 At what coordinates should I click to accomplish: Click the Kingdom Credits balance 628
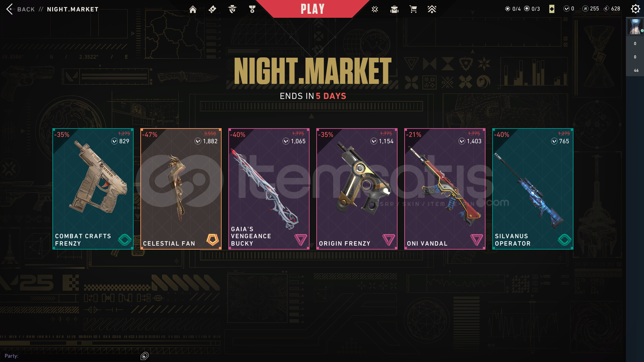point(612,9)
